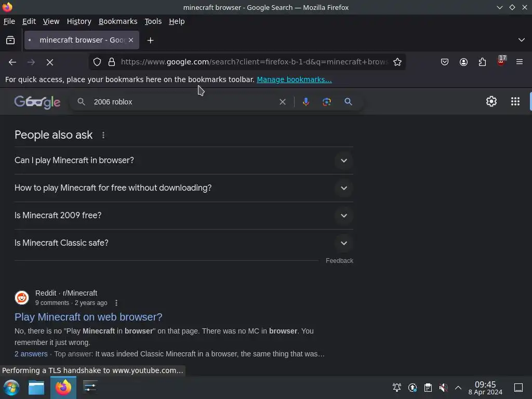Click the Google doodle logo
This screenshot has height=399, width=532.
tap(37, 102)
